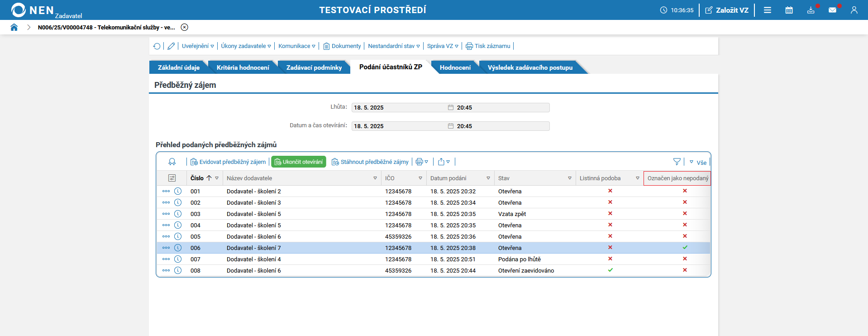Click the filter funnel icon above table
Image resolution: width=868 pixels, height=336 pixels.
[677, 162]
